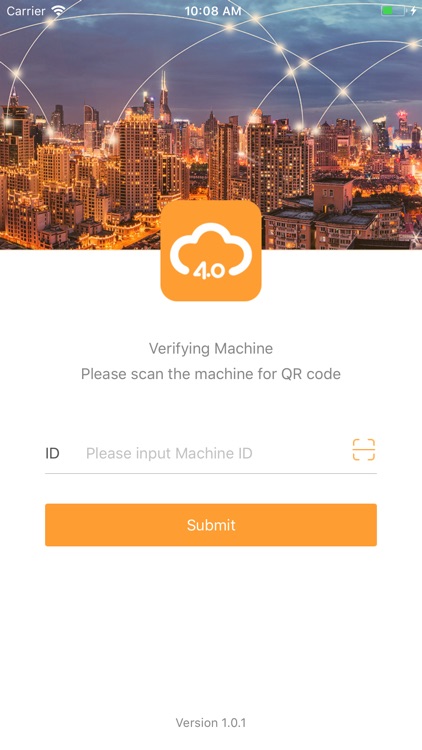Tap the city skyline banner photo

coord(211,124)
